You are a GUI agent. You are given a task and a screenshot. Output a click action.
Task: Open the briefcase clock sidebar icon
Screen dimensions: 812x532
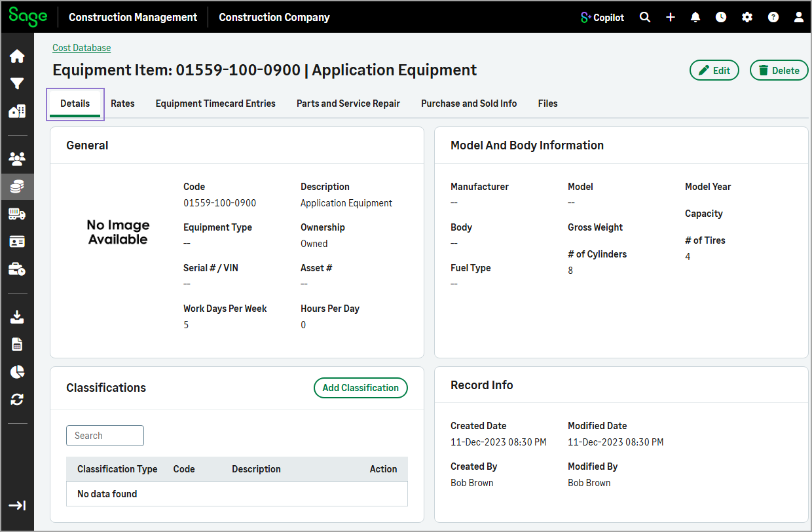[x=17, y=269]
